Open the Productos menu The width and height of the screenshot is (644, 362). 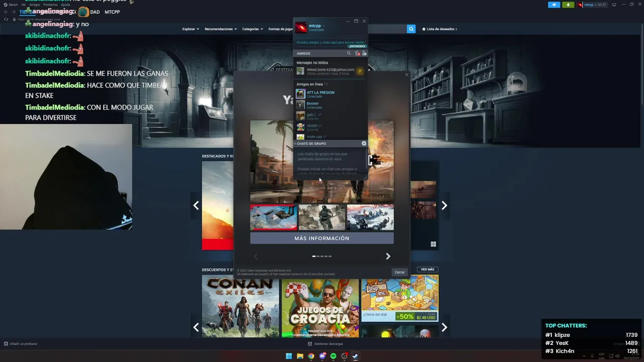pos(50,5)
